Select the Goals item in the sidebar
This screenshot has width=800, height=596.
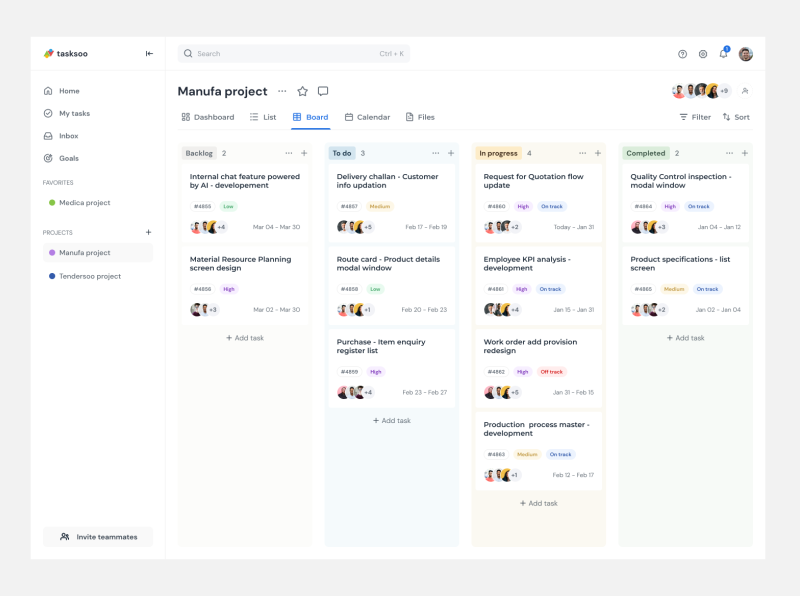point(68,157)
